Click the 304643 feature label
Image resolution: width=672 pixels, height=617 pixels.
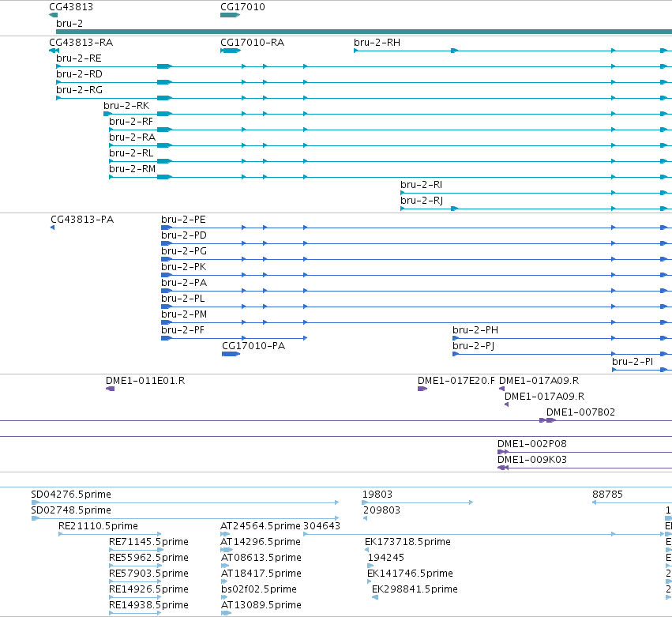(322, 526)
